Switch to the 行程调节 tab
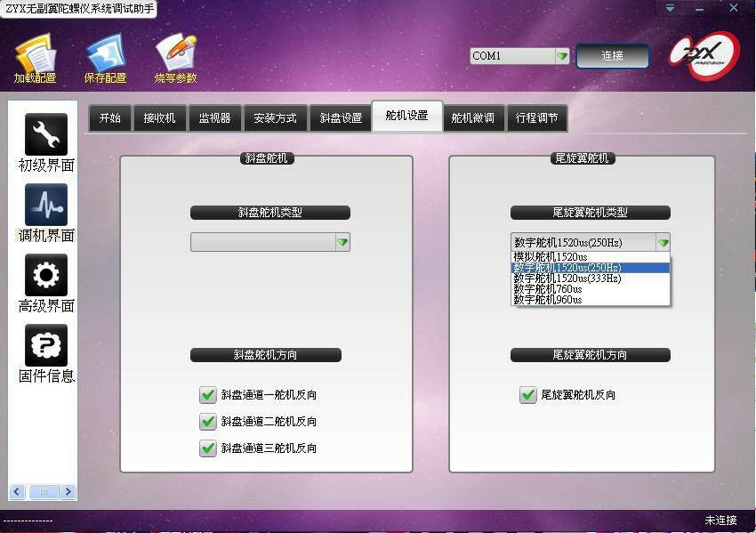The width and height of the screenshot is (756, 533). 536,118
